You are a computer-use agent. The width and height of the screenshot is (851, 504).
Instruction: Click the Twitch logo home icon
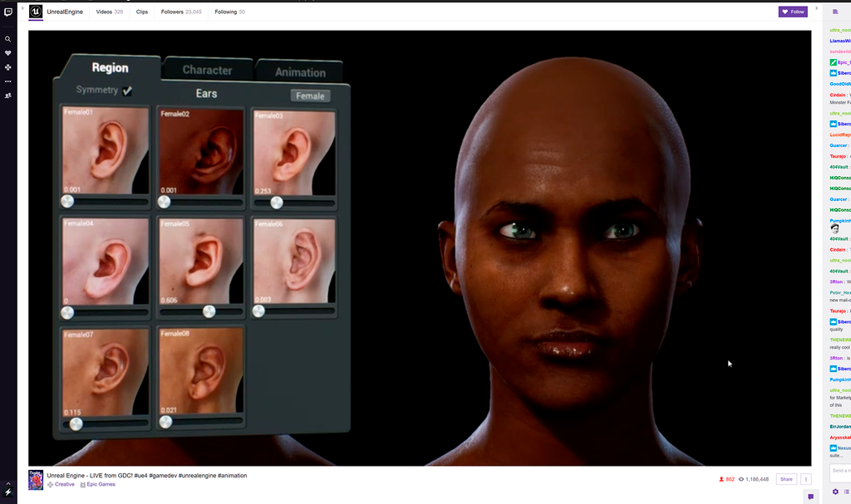point(8,12)
